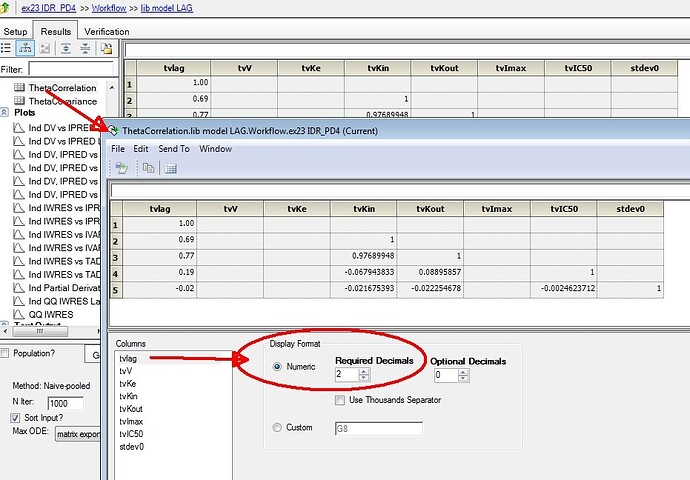Viewport: 690px width, 480px height.
Task: Click the collapse all results icon
Action: tap(85, 48)
